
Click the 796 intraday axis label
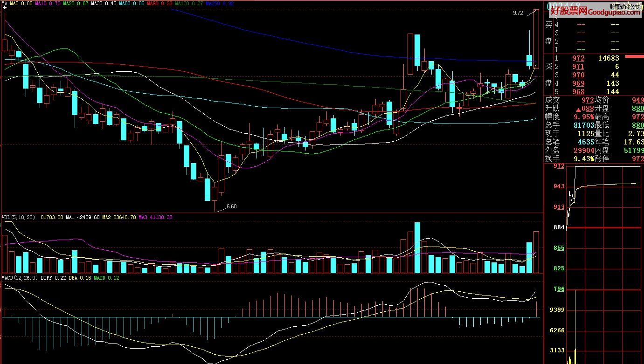point(559,289)
